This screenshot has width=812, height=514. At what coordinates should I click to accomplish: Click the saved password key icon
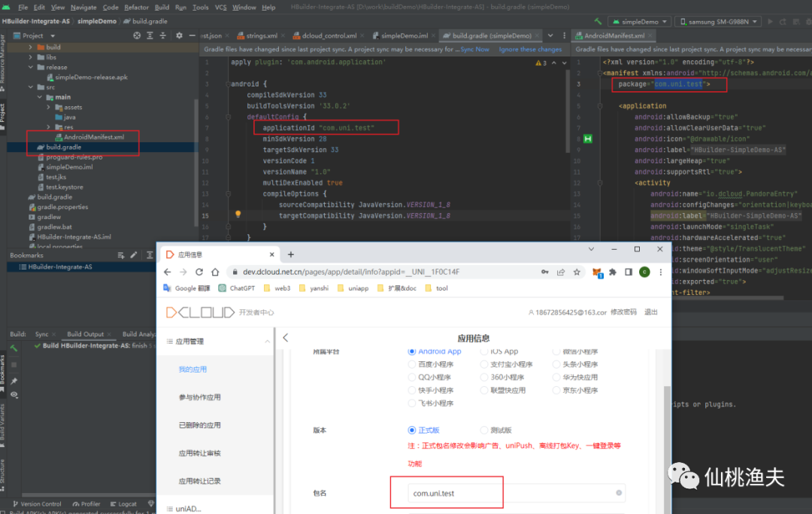(545, 272)
